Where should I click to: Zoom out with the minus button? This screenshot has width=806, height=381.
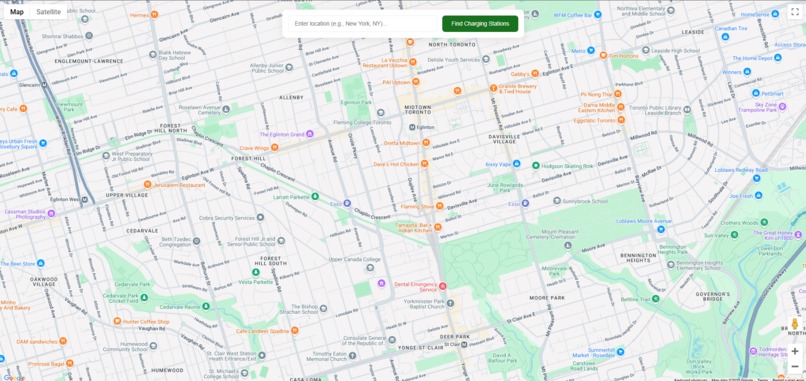(795, 366)
